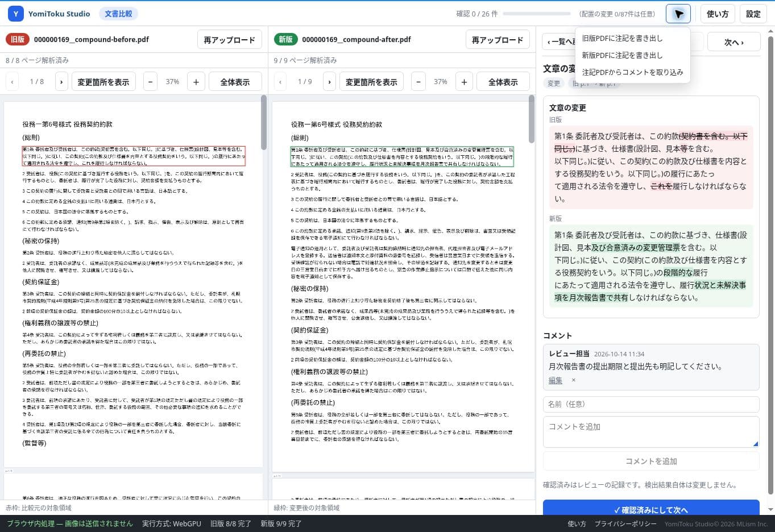Click the コメントを追加 submit button
775x532 pixels.
[651, 461]
